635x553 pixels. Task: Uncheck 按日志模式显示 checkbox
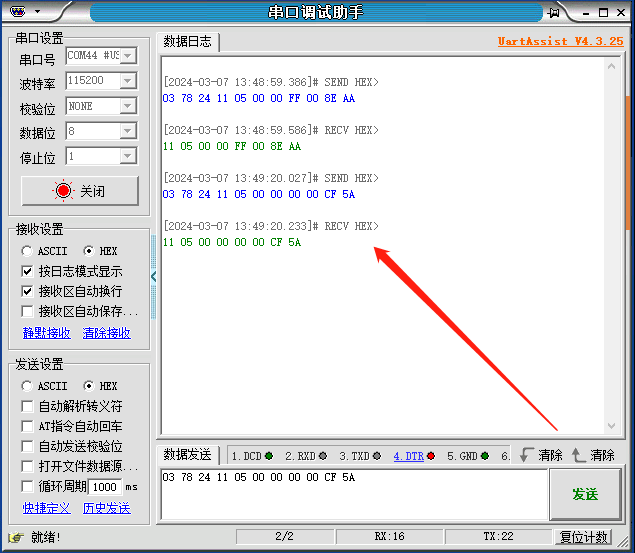27,271
